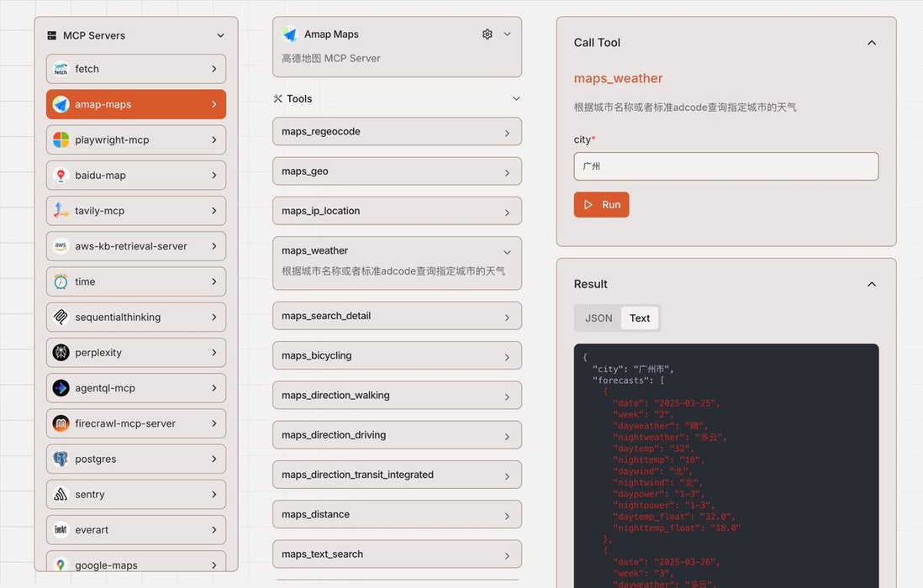Focus the city input field

tap(725, 166)
